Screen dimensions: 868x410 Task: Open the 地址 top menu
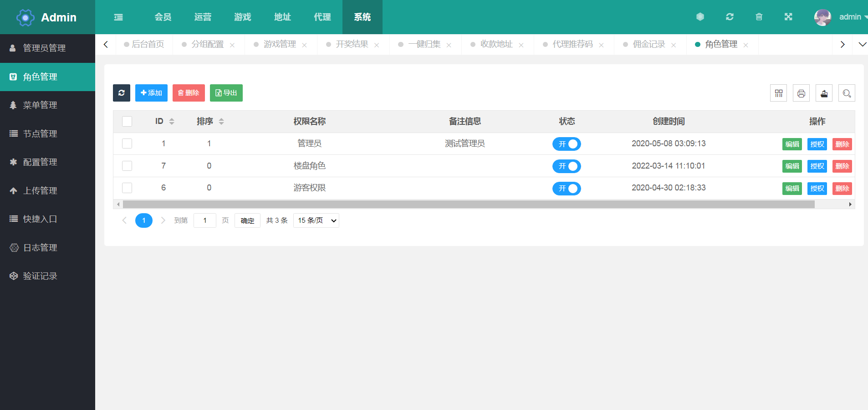pyautogui.click(x=282, y=17)
